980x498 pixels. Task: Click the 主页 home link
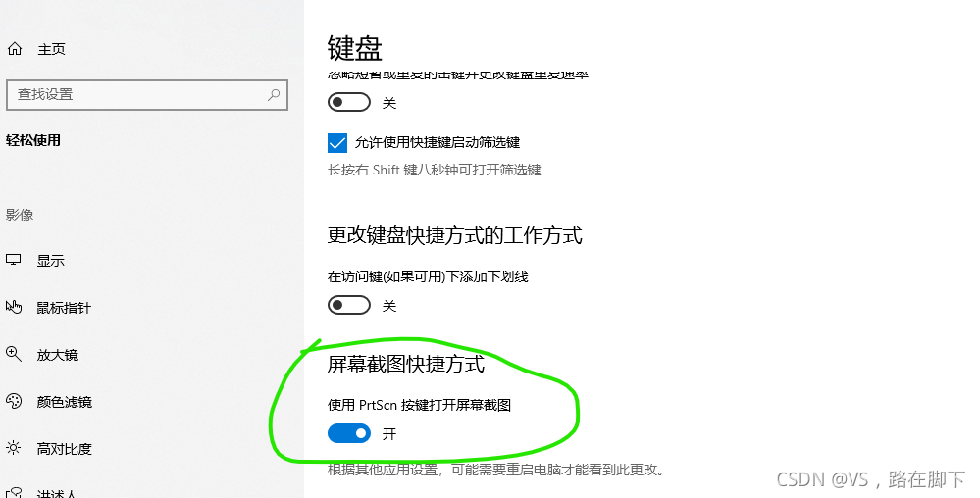pos(51,49)
